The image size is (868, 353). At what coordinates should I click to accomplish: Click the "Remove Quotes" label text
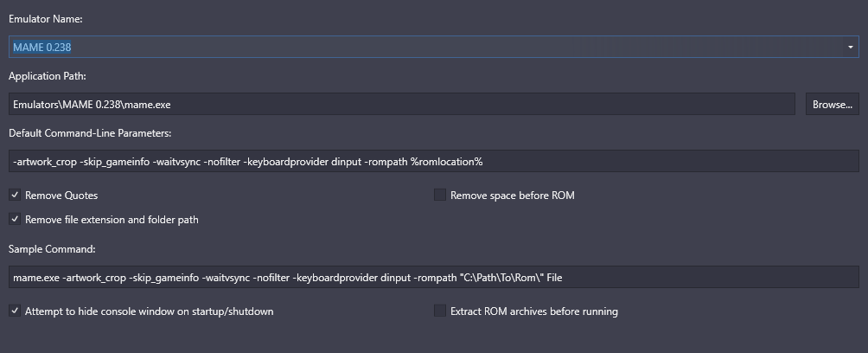click(x=61, y=196)
